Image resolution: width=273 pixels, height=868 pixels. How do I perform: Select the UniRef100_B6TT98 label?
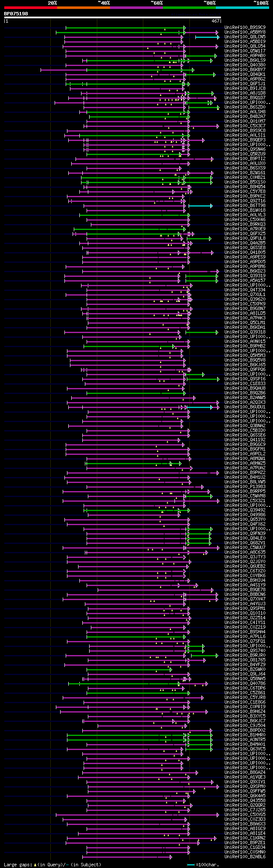pos(245,205)
